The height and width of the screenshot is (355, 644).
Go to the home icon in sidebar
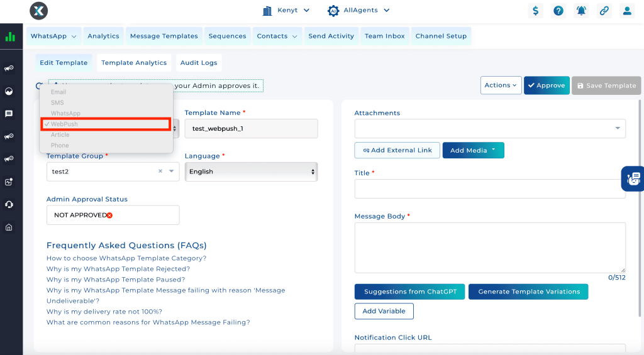click(x=9, y=227)
